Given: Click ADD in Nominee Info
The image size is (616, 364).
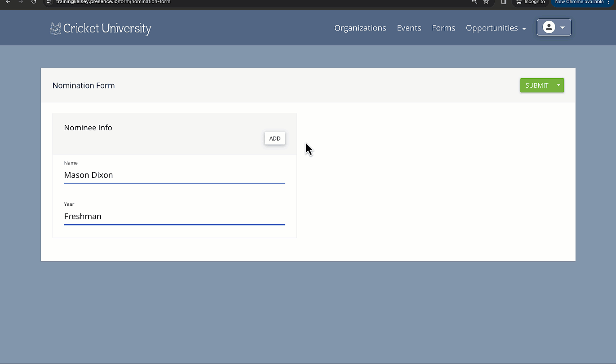Looking at the screenshot, I should point(275,138).
